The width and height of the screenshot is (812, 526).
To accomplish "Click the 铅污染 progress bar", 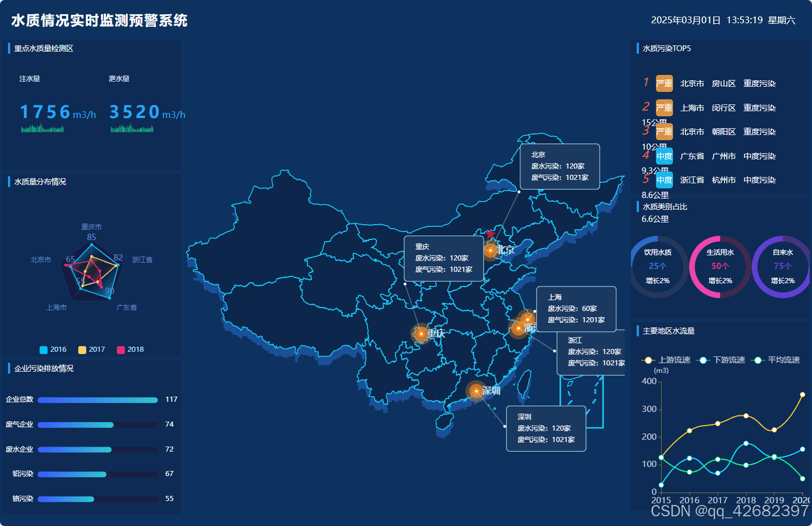I will click(98, 474).
